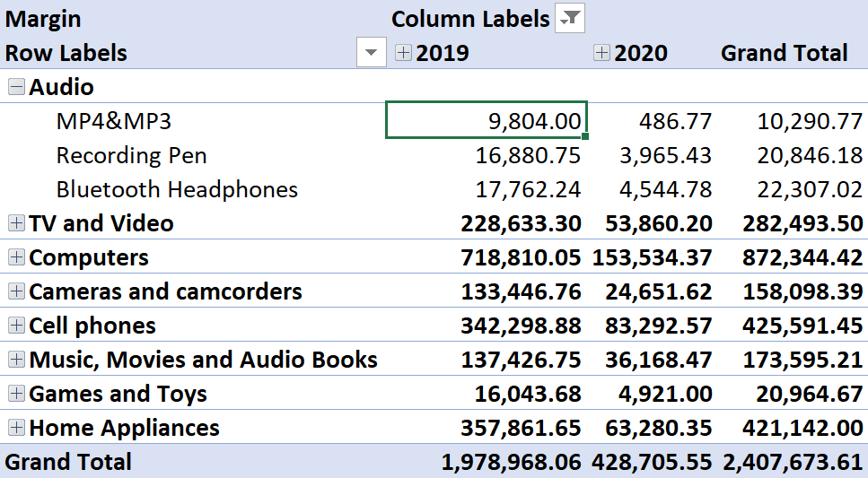
Task: Expand the Cell phones category
Action: [x=17, y=326]
